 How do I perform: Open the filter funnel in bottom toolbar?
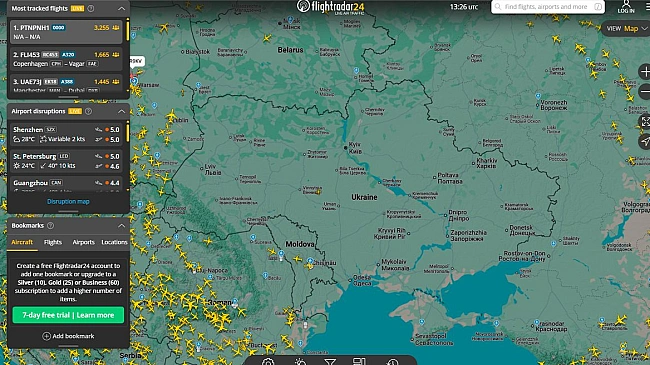[330, 362]
